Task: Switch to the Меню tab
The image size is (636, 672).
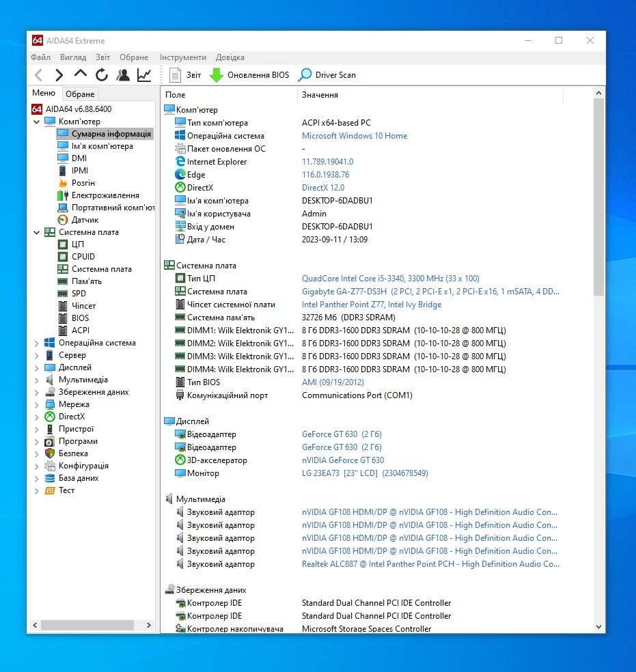Action: tap(44, 93)
